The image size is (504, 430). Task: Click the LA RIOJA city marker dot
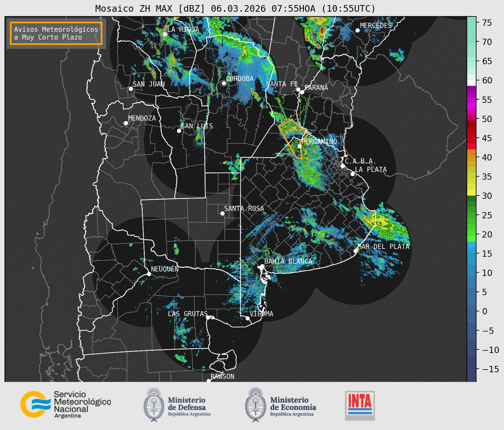click(165, 34)
